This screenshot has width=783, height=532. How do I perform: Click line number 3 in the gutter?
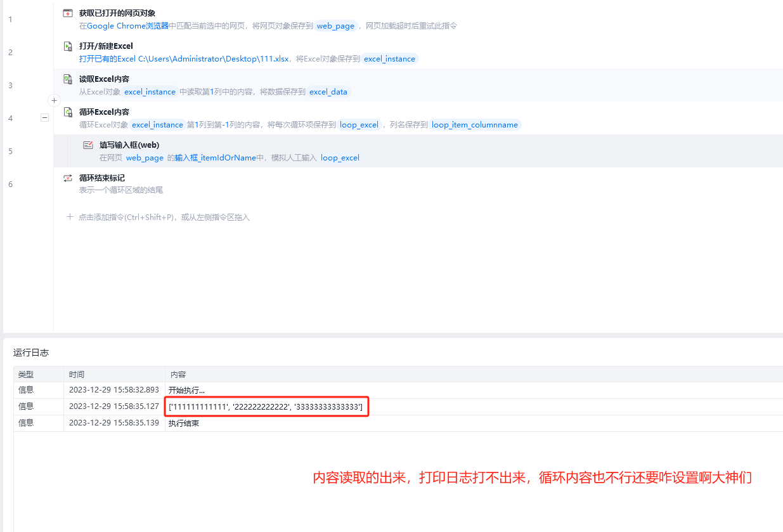tap(10, 86)
